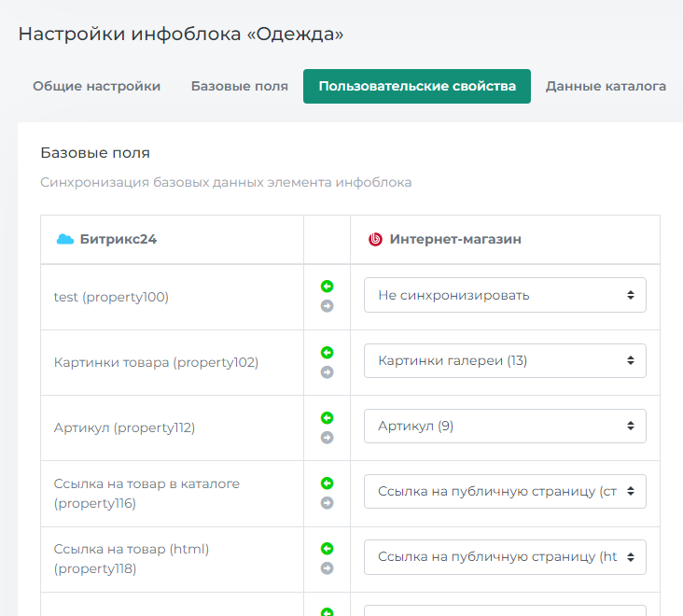Click gray arrow for Ссылка на товар в каталоге
This screenshot has width=683, height=616.
(327, 502)
